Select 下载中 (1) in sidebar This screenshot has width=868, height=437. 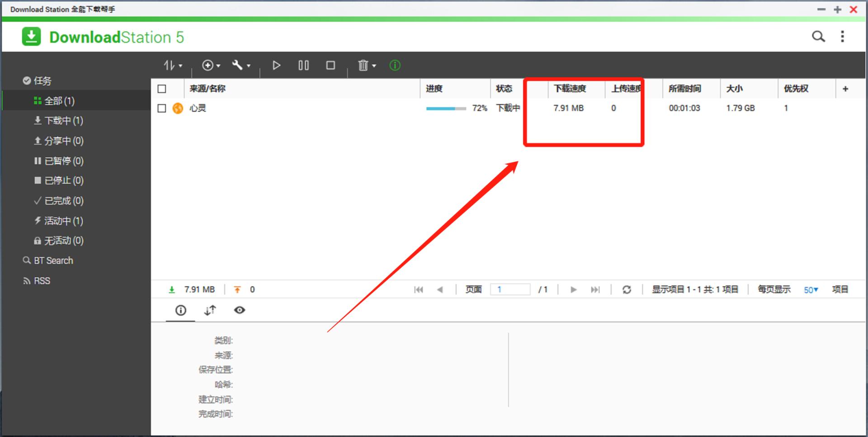tap(63, 121)
